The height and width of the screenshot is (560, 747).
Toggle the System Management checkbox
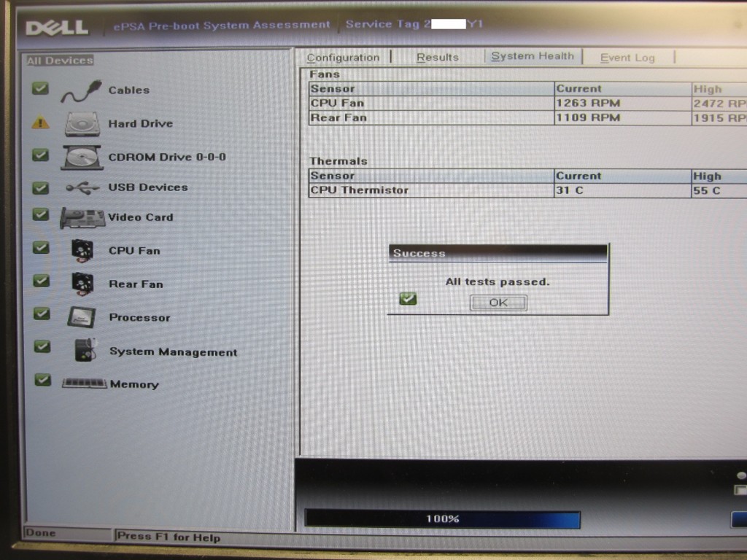click(x=42, y=346)
